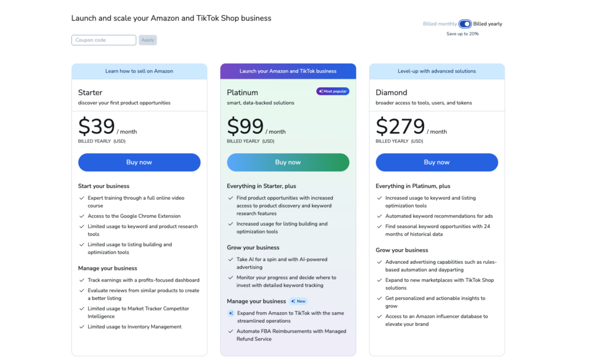Click the checkmark next to Take AI for a spin

click(230, 259)
